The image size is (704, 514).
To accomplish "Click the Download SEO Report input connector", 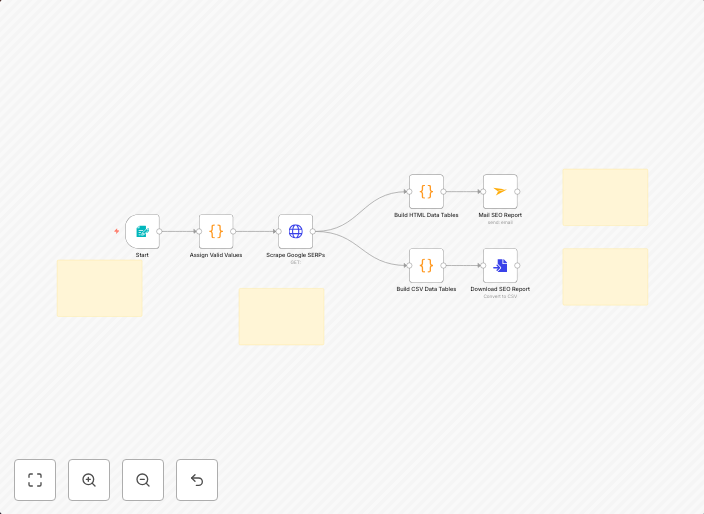I will [x=484, y=265].
